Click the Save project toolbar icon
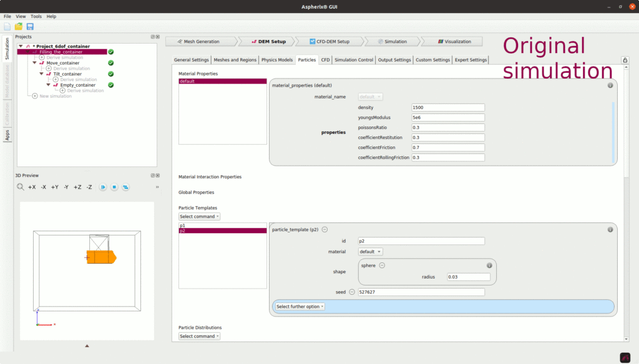639x364 pixels. (30, 26)
